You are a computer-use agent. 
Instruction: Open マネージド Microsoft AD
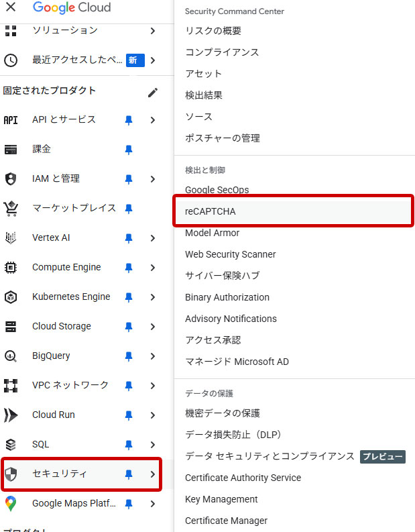237,362
